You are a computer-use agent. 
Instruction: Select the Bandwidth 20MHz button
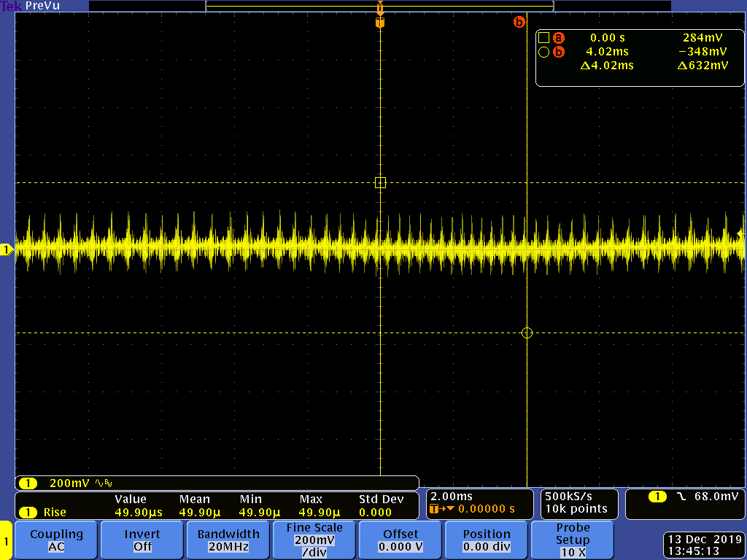[228, 540]
